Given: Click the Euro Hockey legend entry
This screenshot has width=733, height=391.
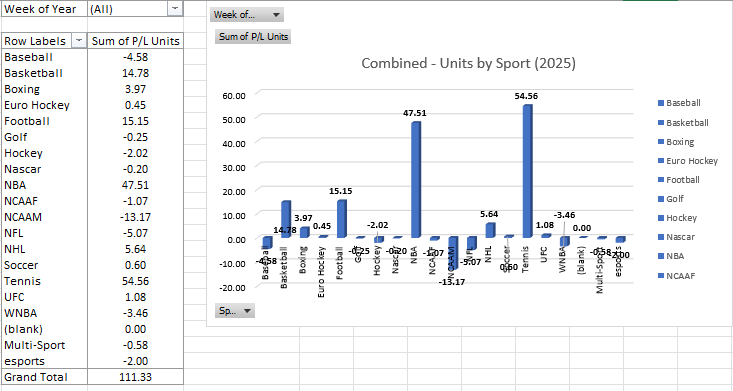Looking at the screenshot, I should [x=688, y=161].
